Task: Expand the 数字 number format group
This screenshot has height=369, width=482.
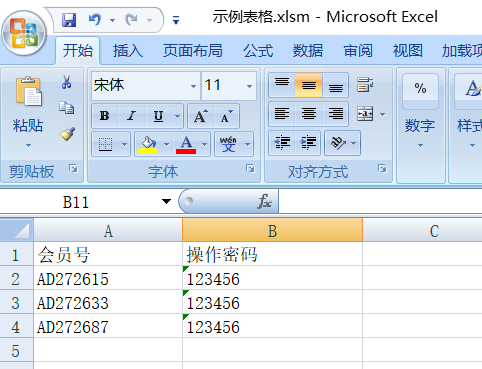Action: (420, 145)
